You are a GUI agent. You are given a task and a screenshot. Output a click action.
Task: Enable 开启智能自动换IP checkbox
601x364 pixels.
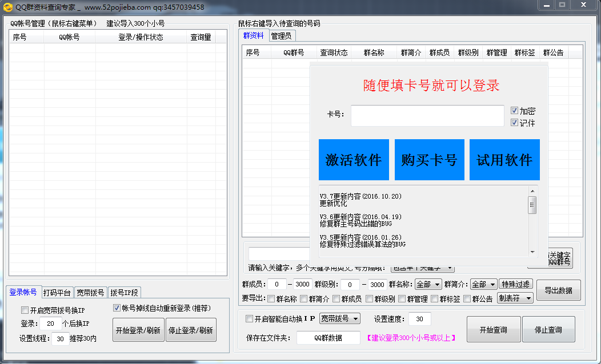[250, 318]
